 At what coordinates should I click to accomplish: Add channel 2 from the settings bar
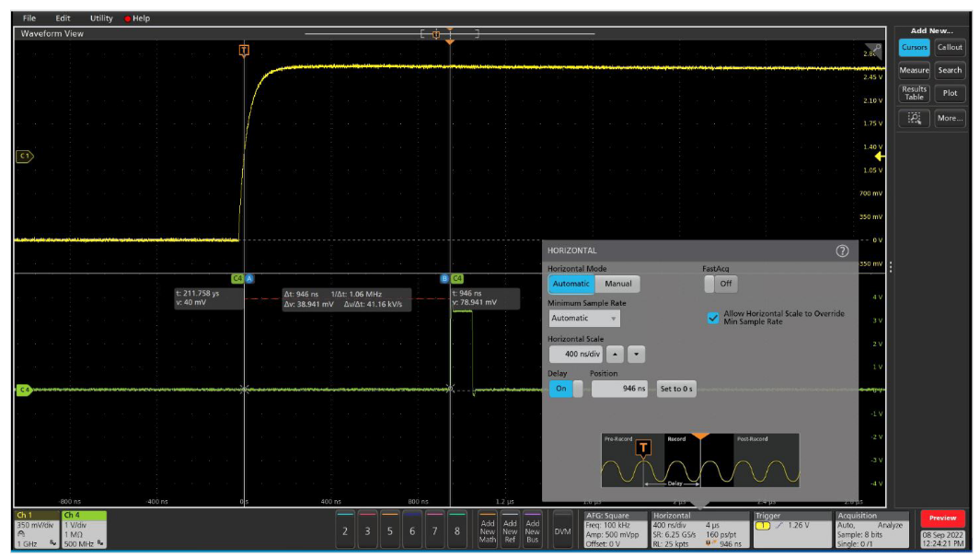click(x=345, y=530)
